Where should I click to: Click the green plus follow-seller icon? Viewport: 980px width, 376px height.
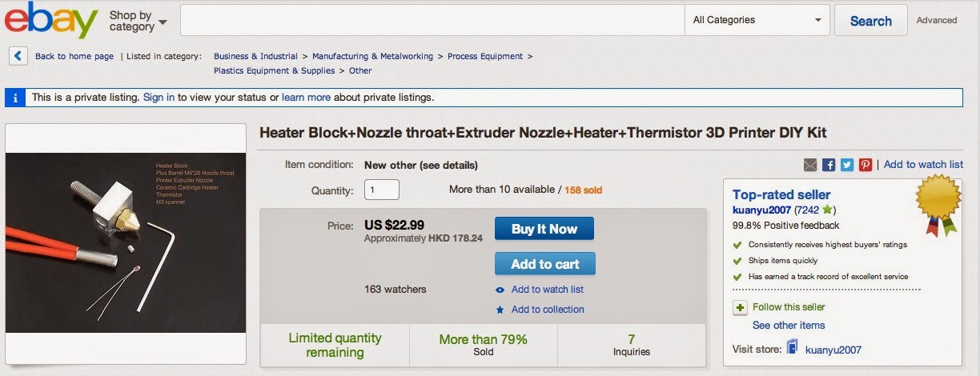coord(741,307)
